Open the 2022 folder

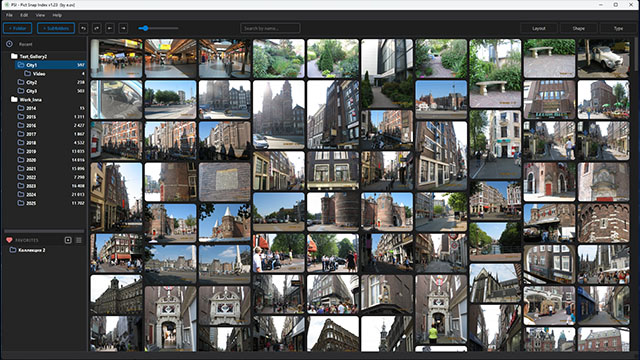[x=51, y=177]
